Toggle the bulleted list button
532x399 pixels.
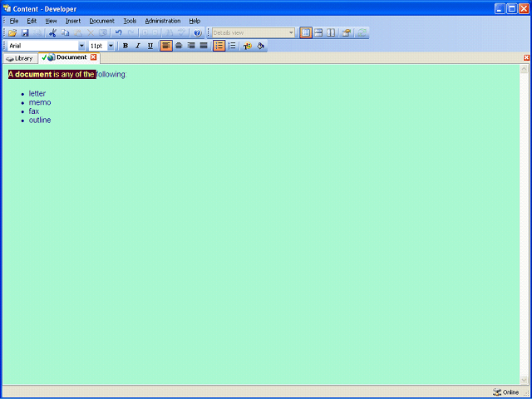219,46
